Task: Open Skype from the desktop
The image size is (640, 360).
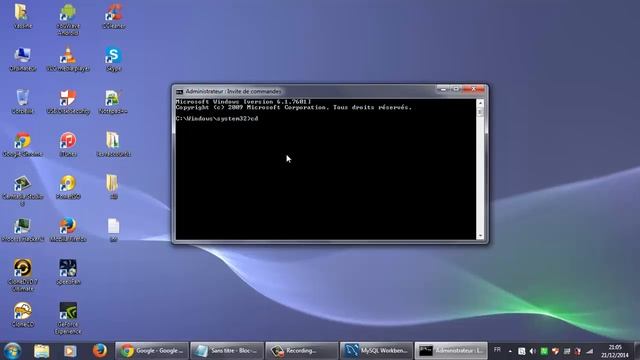Action: [113, 60]
